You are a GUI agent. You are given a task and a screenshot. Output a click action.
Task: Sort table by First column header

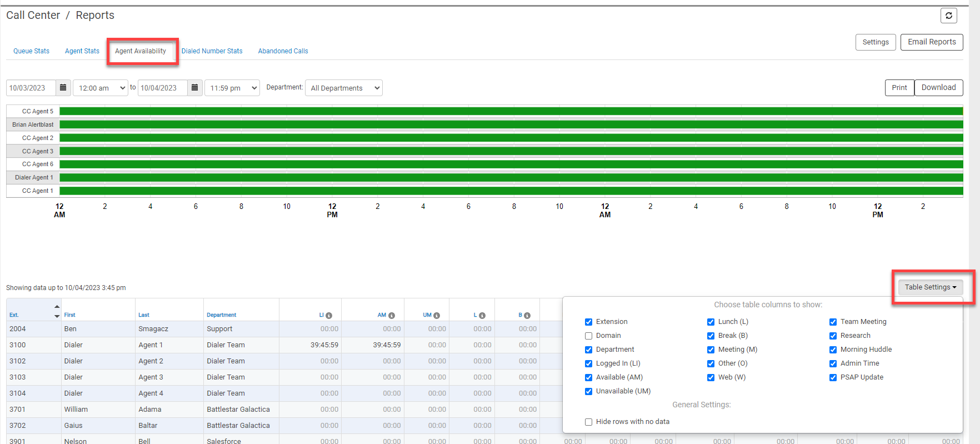pos(69,315)
